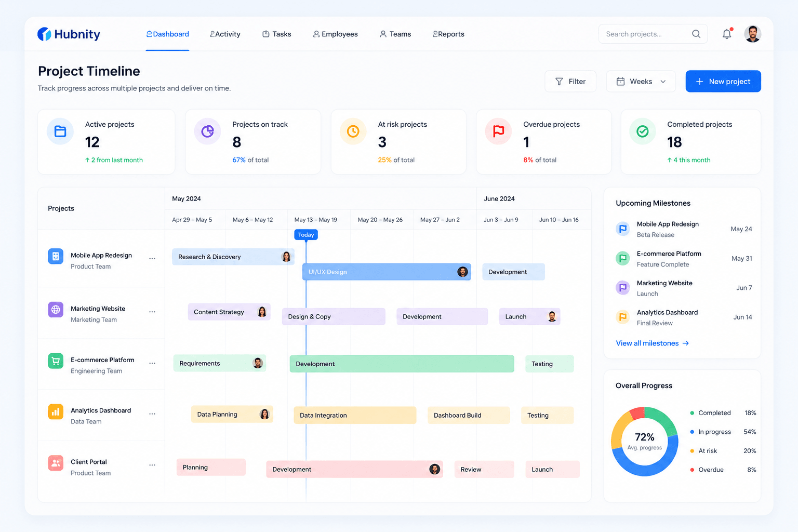
Task: Switch to the Dashboard tab
Action: [167, 34]
